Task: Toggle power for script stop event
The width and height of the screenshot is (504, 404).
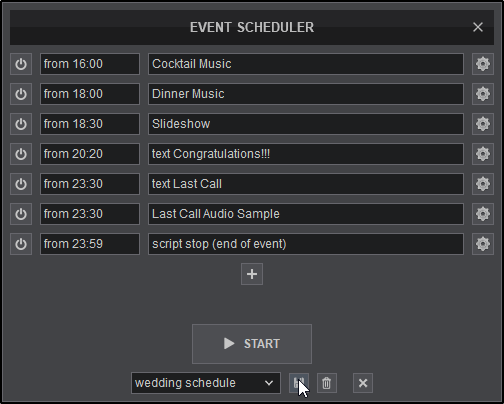Action: pyautogui.click(x=21, y=244)
